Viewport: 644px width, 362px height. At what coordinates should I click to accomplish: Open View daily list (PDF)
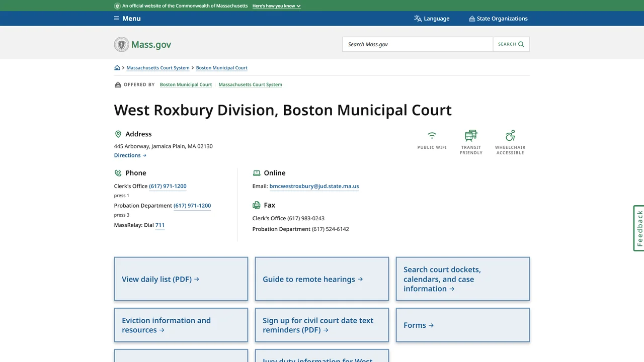click(x=181, y=279)
